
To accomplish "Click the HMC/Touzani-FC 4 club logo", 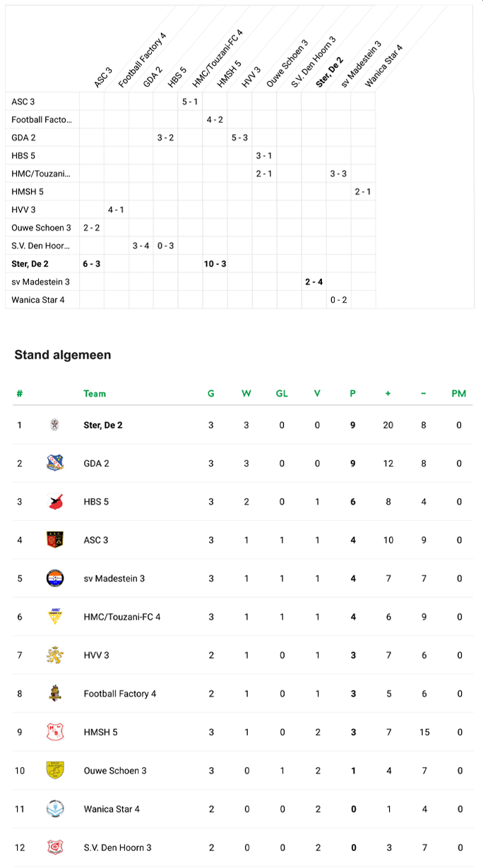I will pos(55,617).
